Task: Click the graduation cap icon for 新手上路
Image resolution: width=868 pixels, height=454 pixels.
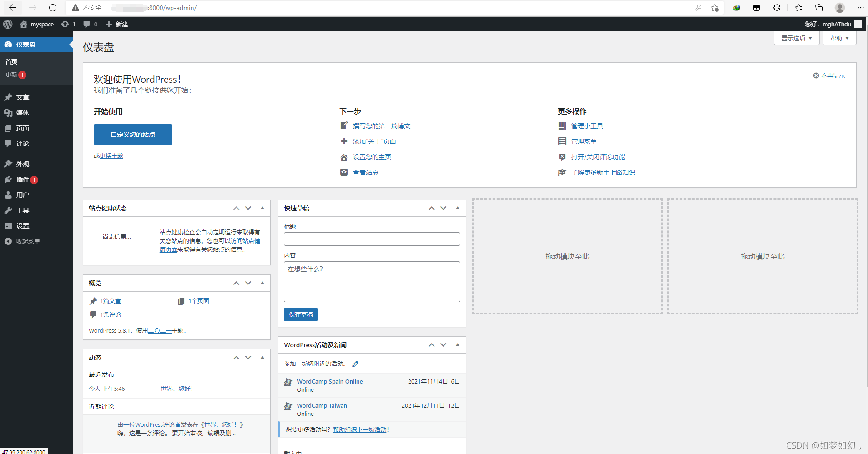Action: (x=562, y=172)
